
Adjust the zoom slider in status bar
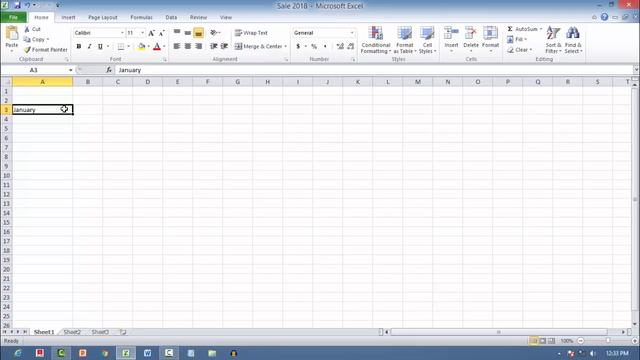click(608, 340)
